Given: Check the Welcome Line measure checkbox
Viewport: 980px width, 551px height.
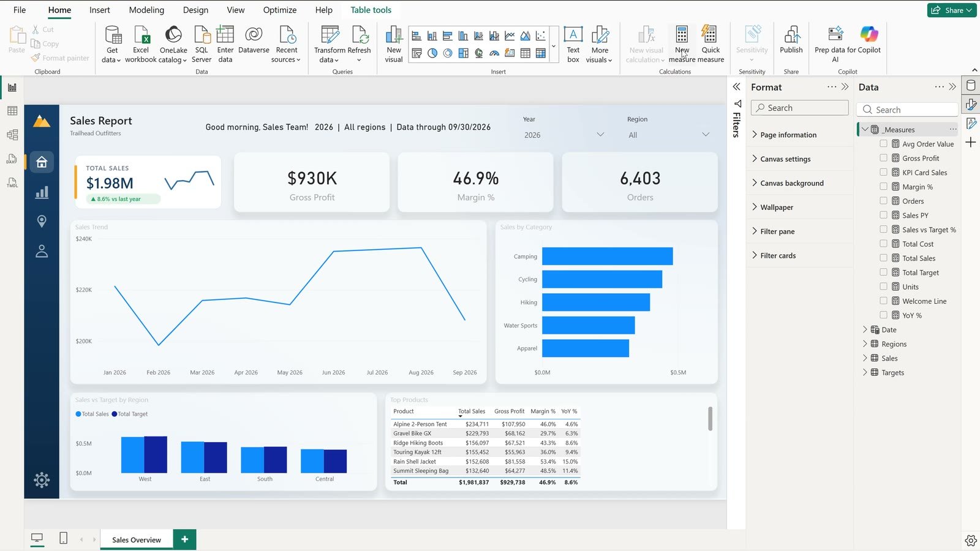Looking at the screenshot, I should (x=883, y=301).
